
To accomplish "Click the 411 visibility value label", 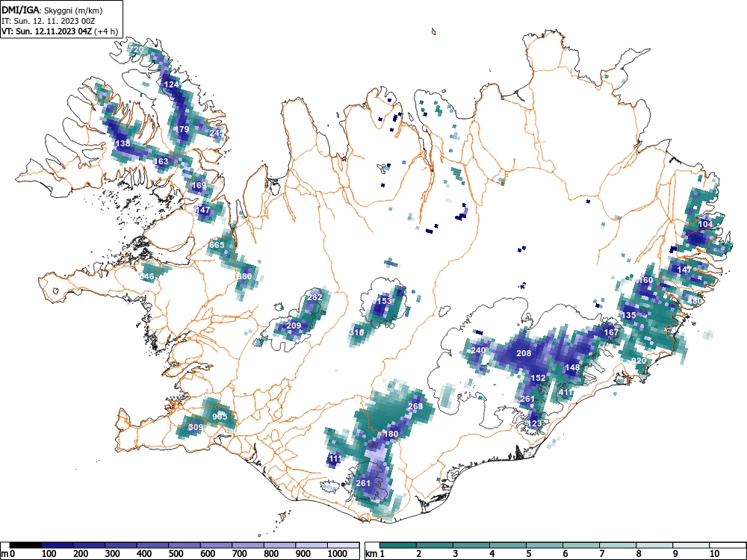I will 566,393.
